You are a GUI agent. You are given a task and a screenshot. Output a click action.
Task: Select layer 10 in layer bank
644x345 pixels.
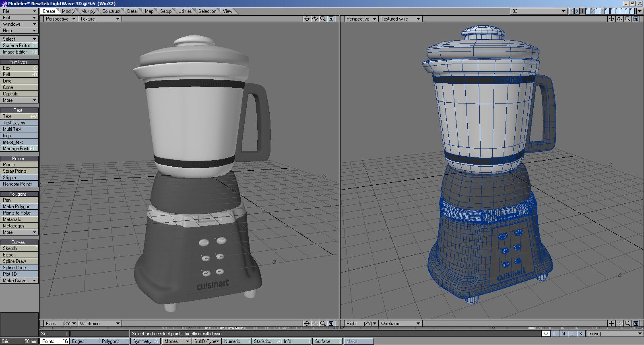click(632, 11)
